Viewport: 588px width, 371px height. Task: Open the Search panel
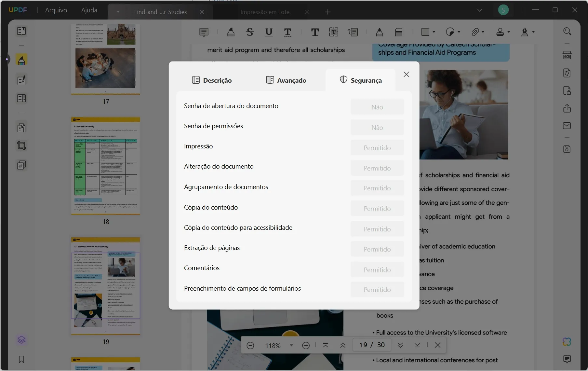(567, 31)
